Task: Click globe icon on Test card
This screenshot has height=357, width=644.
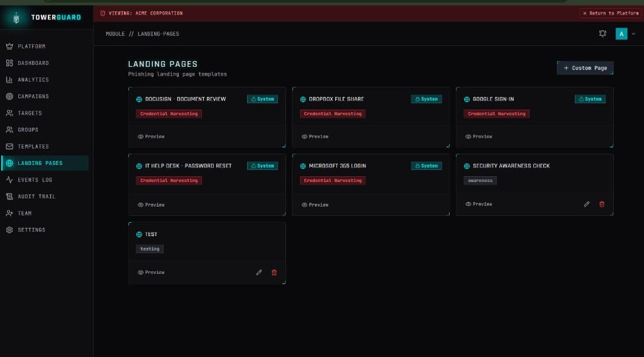Action: (139, 234)
